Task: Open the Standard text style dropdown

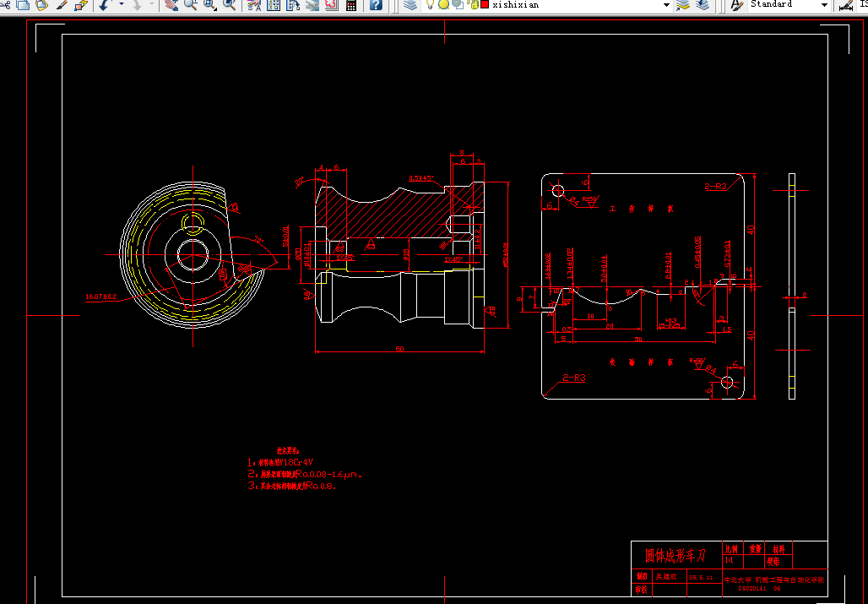Action: pyautogui.click(x=824, y=4)
